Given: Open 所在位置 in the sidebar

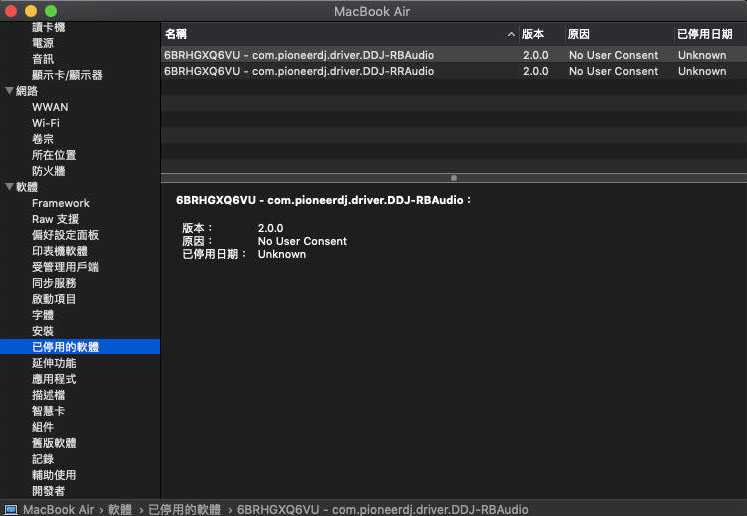Looking at the screenshot, I should coord(54,155).
